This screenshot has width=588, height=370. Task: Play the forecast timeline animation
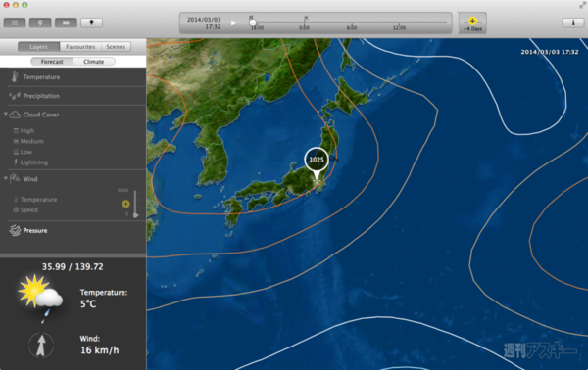[x=233, y=23]
